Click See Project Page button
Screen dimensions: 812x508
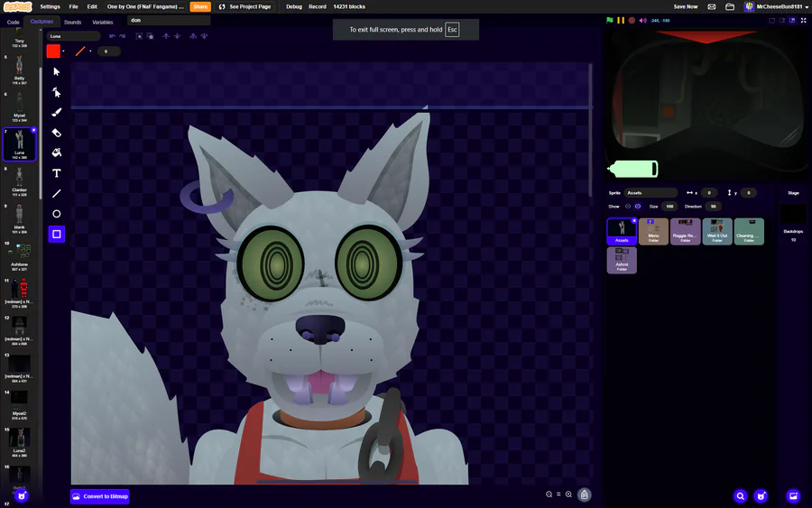point(245,6)
